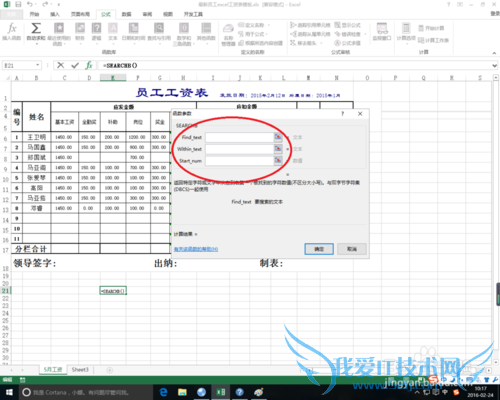Expand the formula bar with right-end chevron

(x=495, y=66)
